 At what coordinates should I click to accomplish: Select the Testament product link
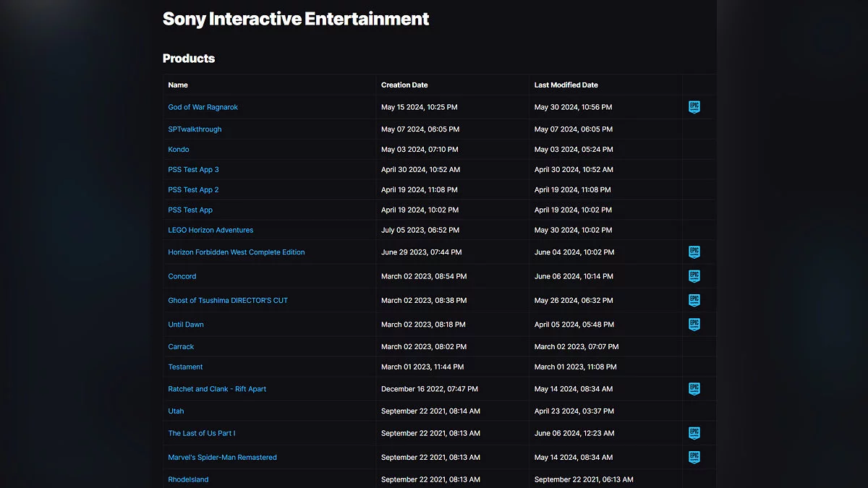click(x=185, y=367)
